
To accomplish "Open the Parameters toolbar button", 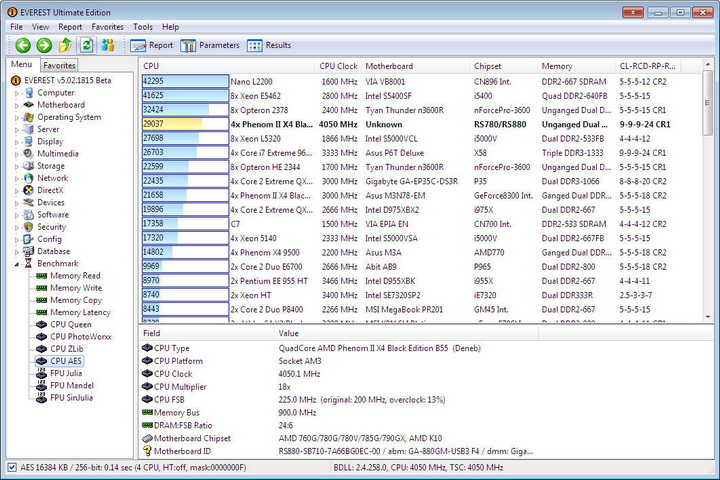I will pos(210,45).
